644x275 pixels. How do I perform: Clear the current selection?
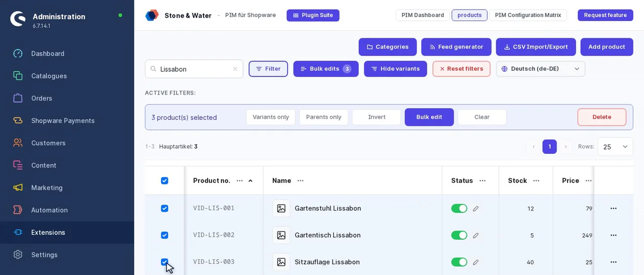pos(482,117)
